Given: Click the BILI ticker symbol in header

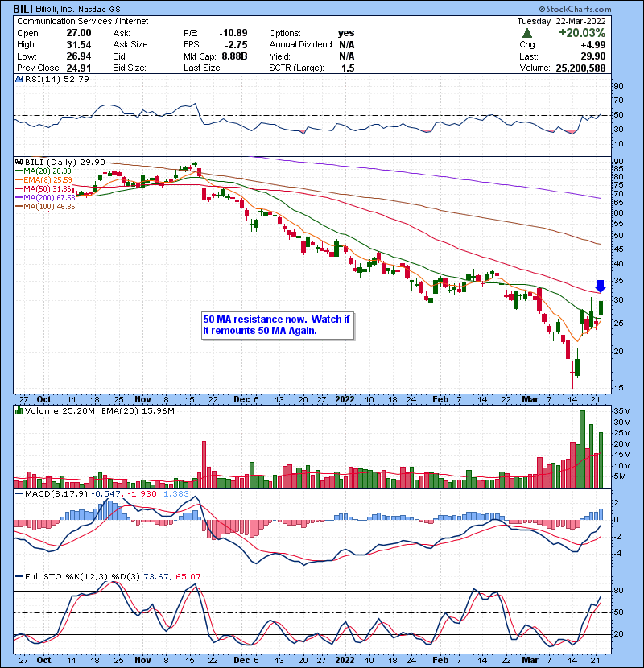Looking at the screenshot, I should (23, 6).
